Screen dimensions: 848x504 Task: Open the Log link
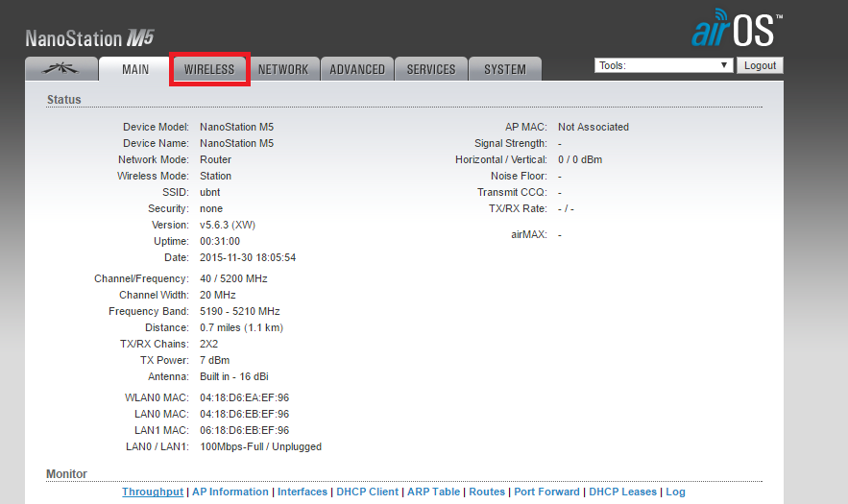coord(675,492)
